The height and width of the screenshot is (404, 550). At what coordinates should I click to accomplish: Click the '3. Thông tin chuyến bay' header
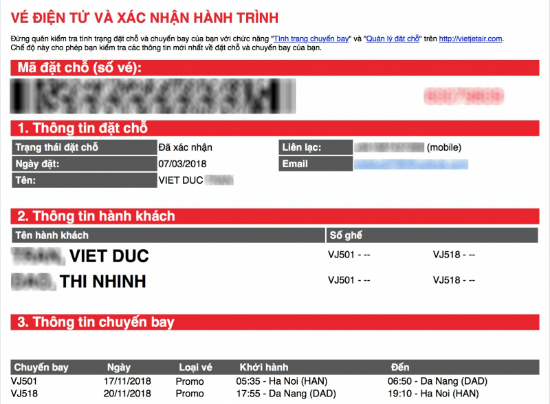[x=275, y=322]
